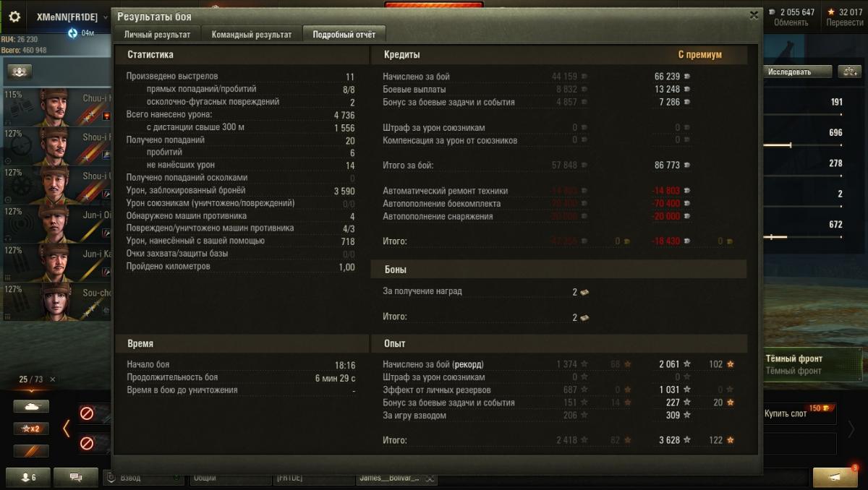
Task: Select the Подробный отчёт tab
Action: point(344,34)
